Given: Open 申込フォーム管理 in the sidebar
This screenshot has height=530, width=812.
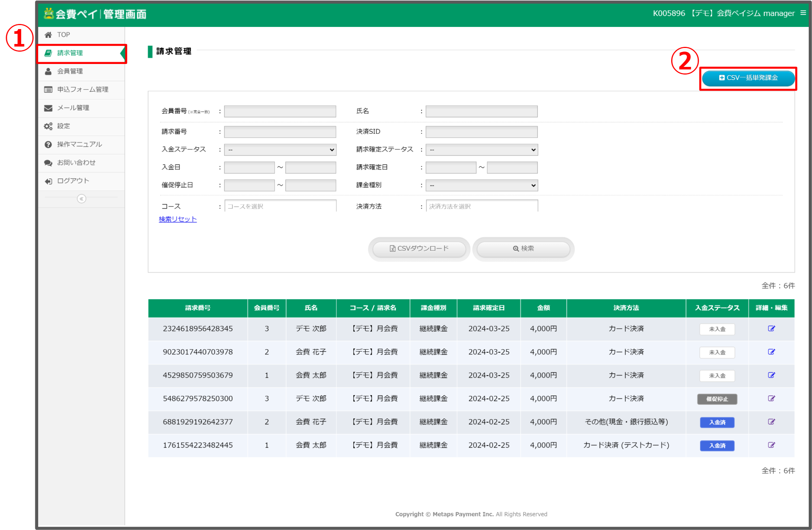Looking at the screenshot, I should coord(81,89).
